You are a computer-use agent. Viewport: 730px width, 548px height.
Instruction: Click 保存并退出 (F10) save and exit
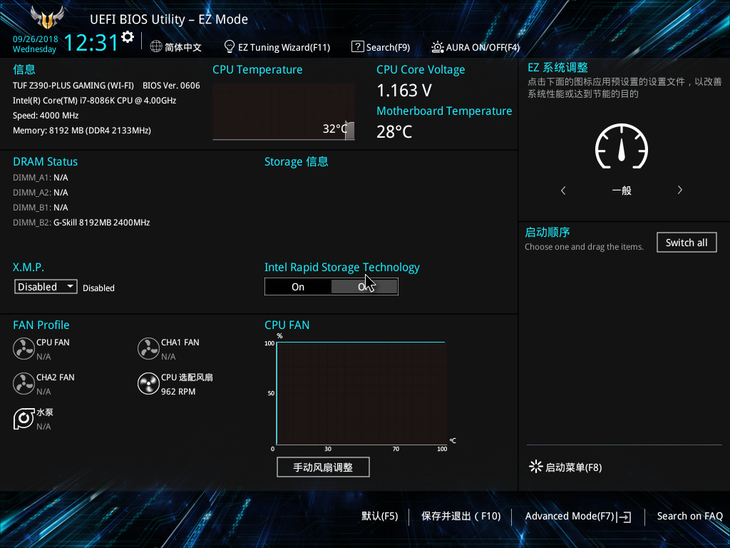[461, 516]
